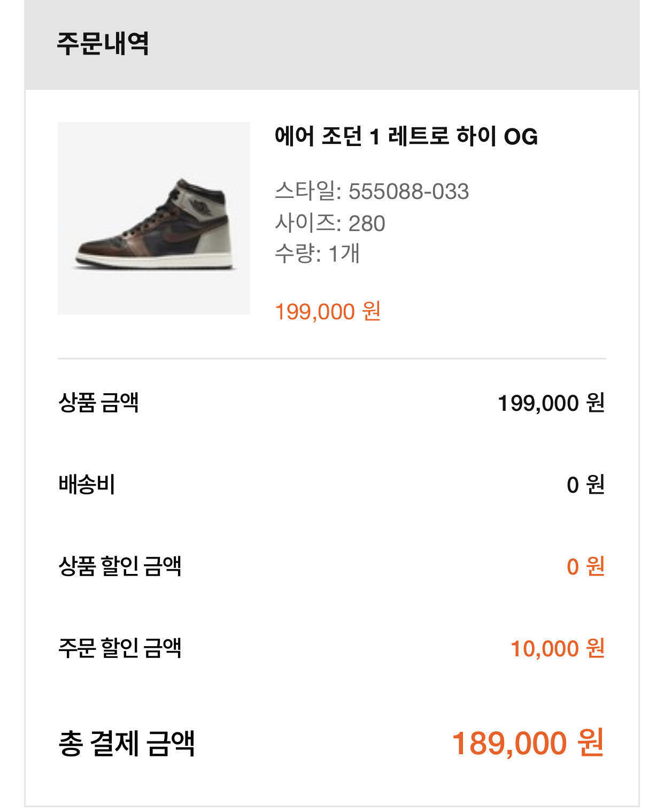Open the Air Jordan 1 shoe thumbnail
Screen dimensions: 664x812
(x=154, y=218)
